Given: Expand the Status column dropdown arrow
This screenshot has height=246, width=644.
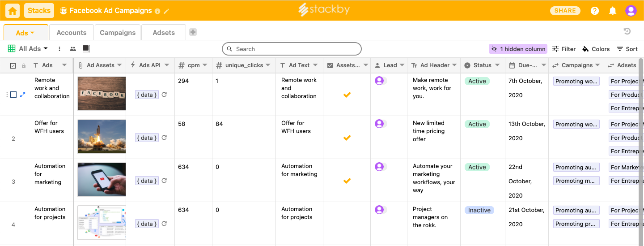Looking at the screenshot, I should point(497,65).
